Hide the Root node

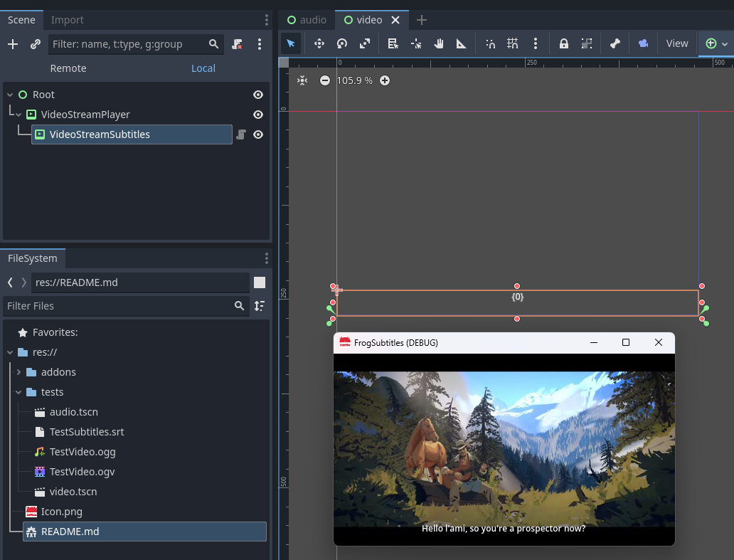coord(258,95)
